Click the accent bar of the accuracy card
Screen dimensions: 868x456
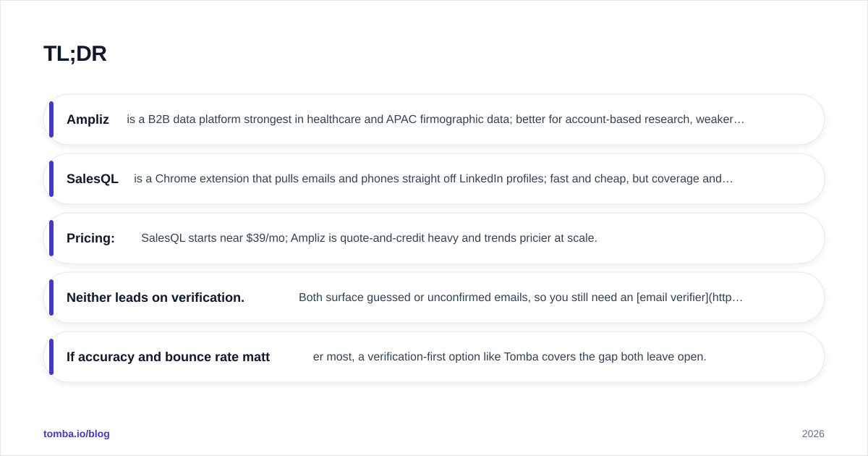click(51, 357)
